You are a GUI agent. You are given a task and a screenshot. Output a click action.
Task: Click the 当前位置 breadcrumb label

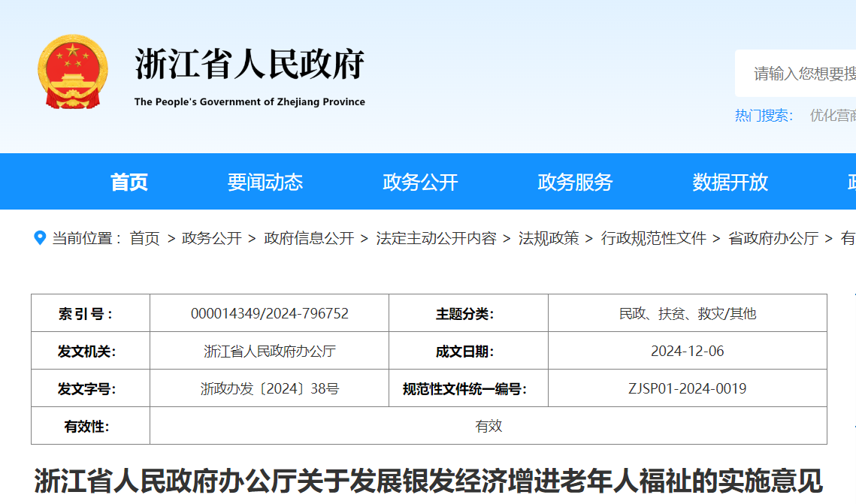point(86,238)
